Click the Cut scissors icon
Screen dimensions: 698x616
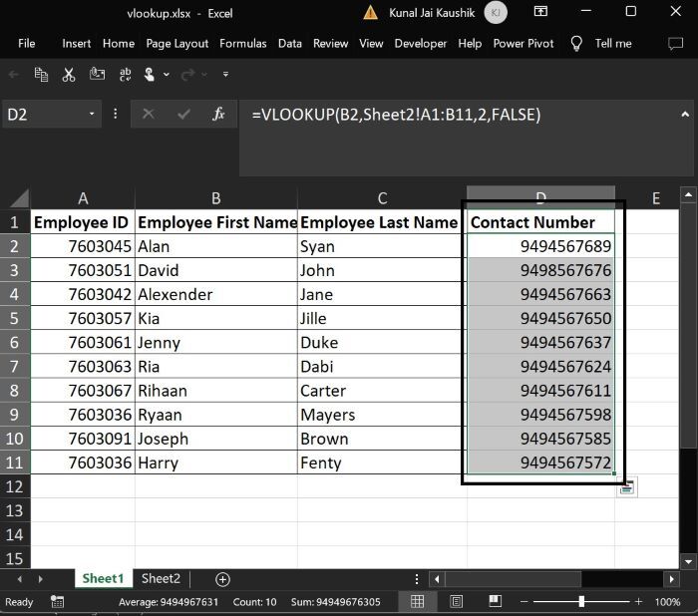69,75
